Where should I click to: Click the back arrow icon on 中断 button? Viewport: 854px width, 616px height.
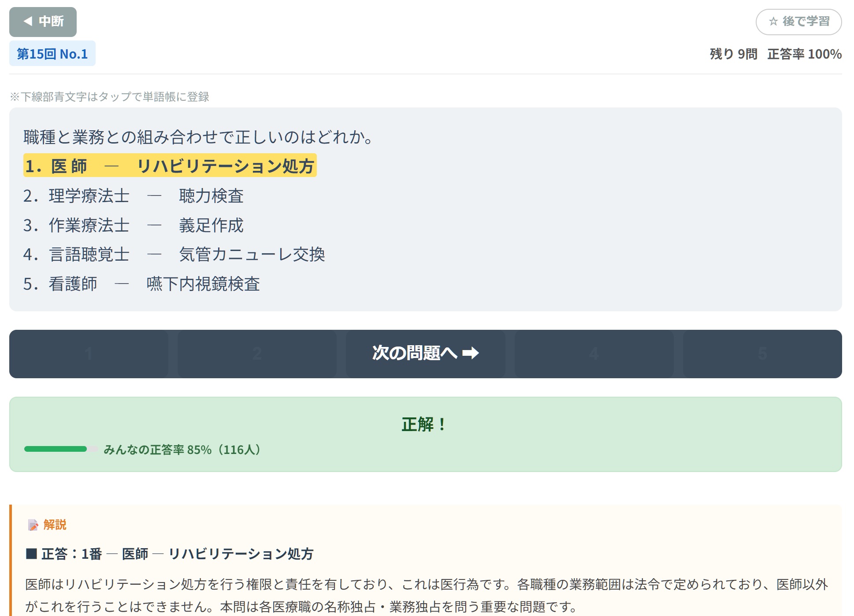(x=27, y=21)
